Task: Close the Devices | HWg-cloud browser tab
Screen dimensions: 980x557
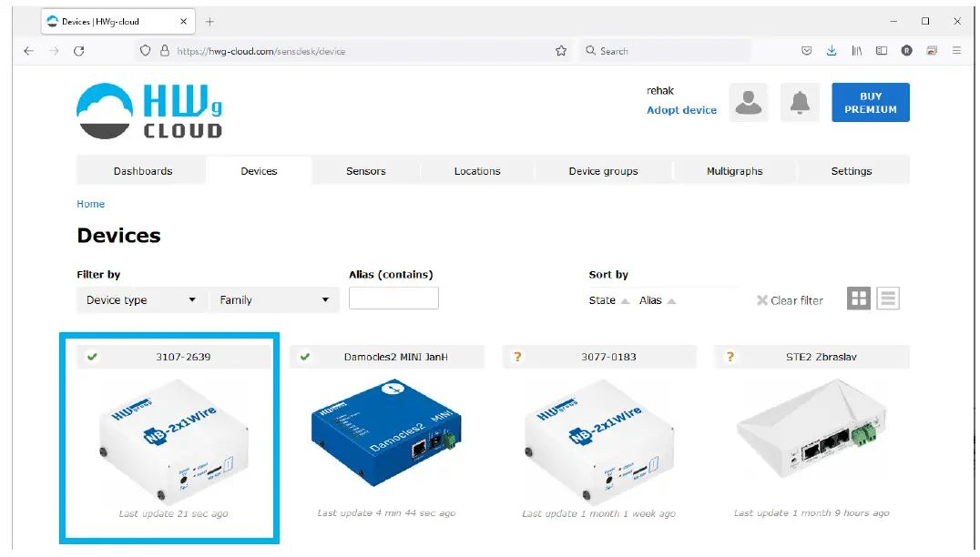Action: pos(183,21)
